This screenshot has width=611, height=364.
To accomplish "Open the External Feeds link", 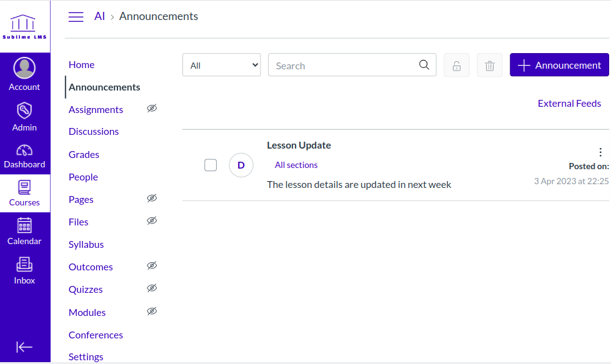I will [x=569, y=104].
